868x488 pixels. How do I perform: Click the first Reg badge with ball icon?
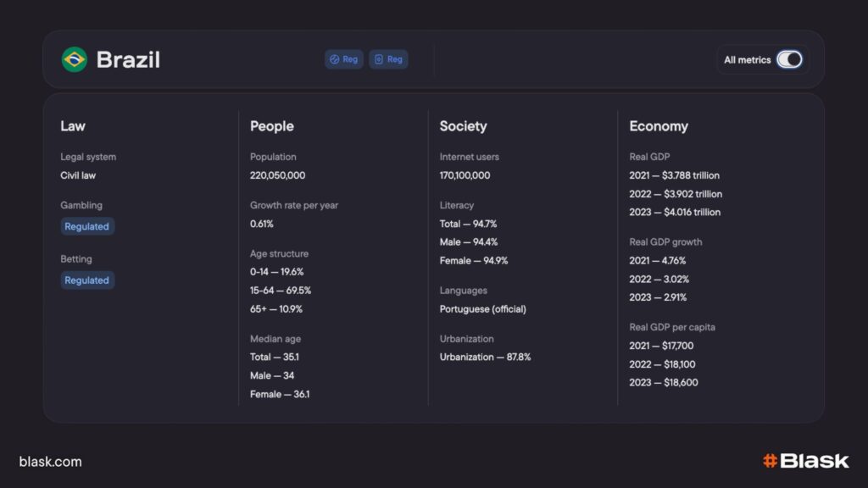click(344, 59)
